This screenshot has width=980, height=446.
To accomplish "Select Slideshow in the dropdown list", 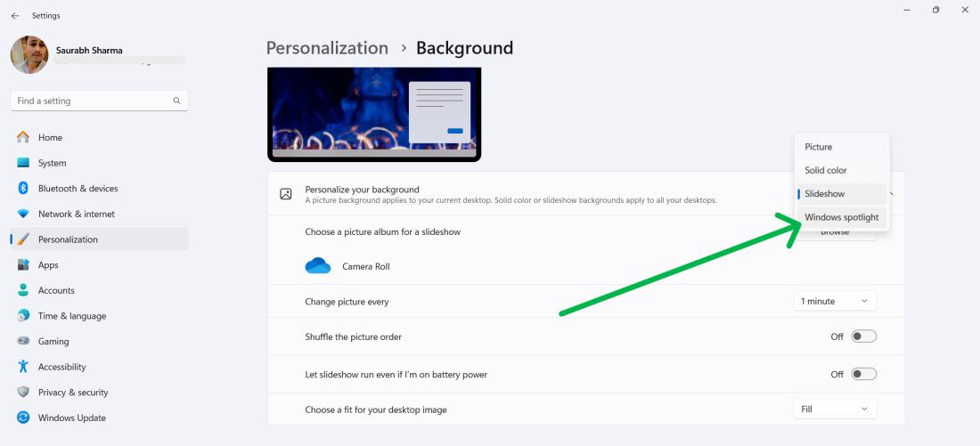I will 842,194.
